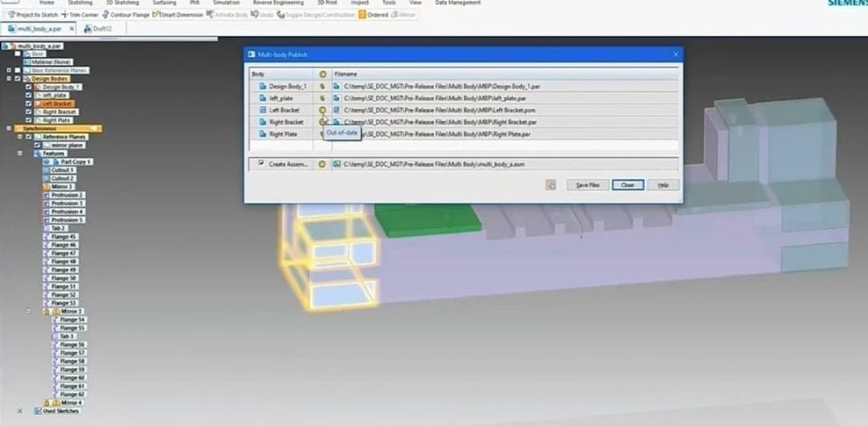Uncheck the Create Assembly checkbox

click(260, 164)
